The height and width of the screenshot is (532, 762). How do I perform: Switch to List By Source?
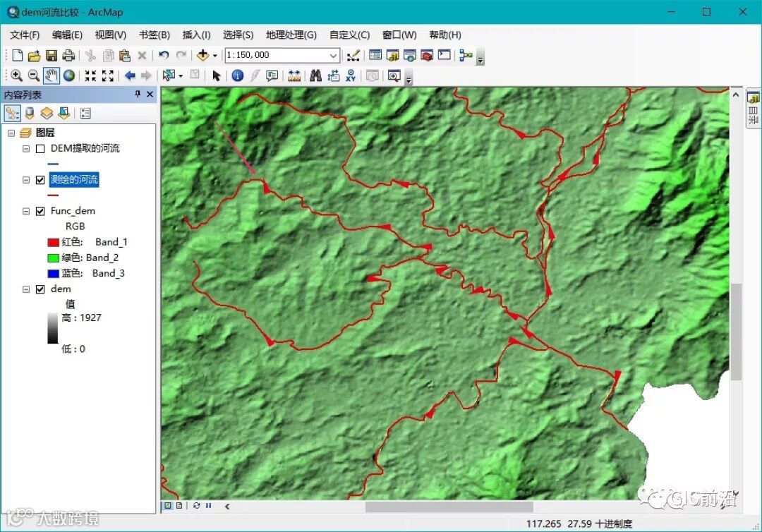[x=30, y=113]
